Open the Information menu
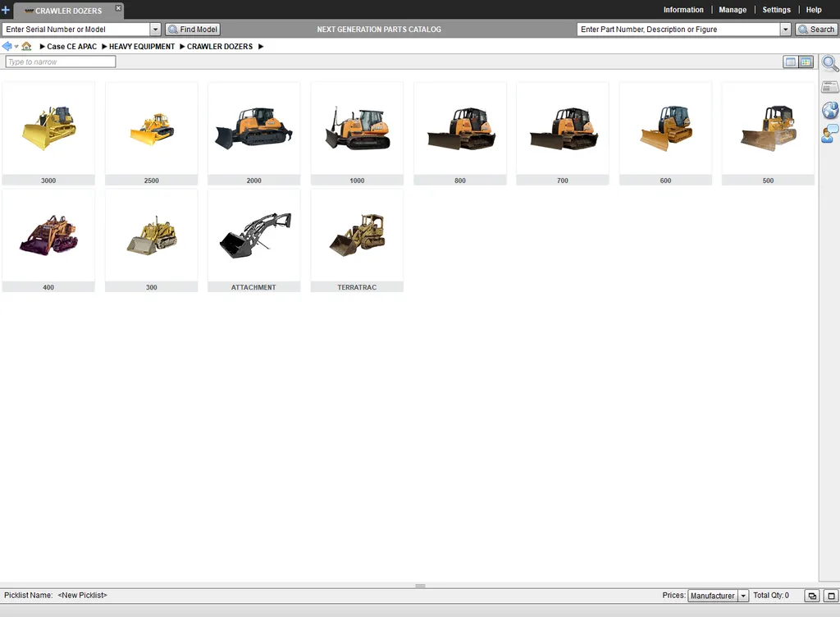Image resolution: width=840 pixels, height=617 pixels. [x=683, y=10]
